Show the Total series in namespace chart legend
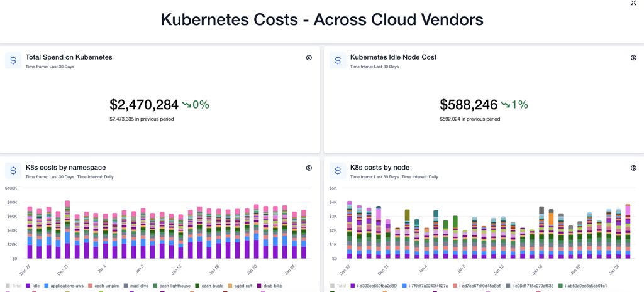The height and width of the screenshot is (292, 644). point(16,286)
